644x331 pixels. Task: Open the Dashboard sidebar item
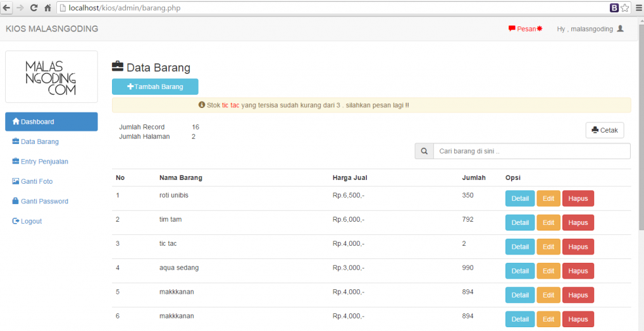51,122
